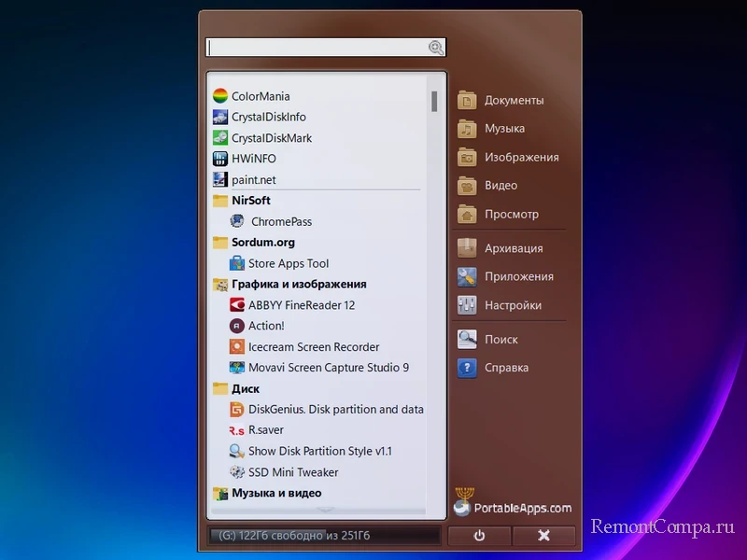The width and height of the screenshot is (747, 560).
Task: Expand the Музыка и видео category
Action: click(x=275, y=493)
